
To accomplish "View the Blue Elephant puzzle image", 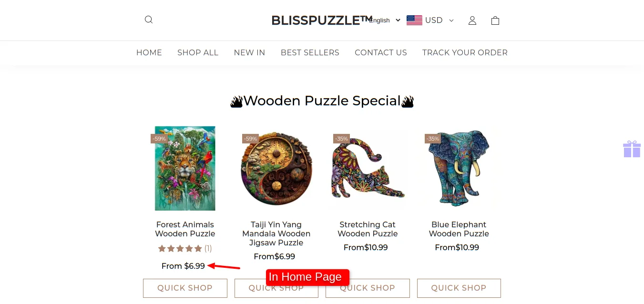I will tap(459, 168).
